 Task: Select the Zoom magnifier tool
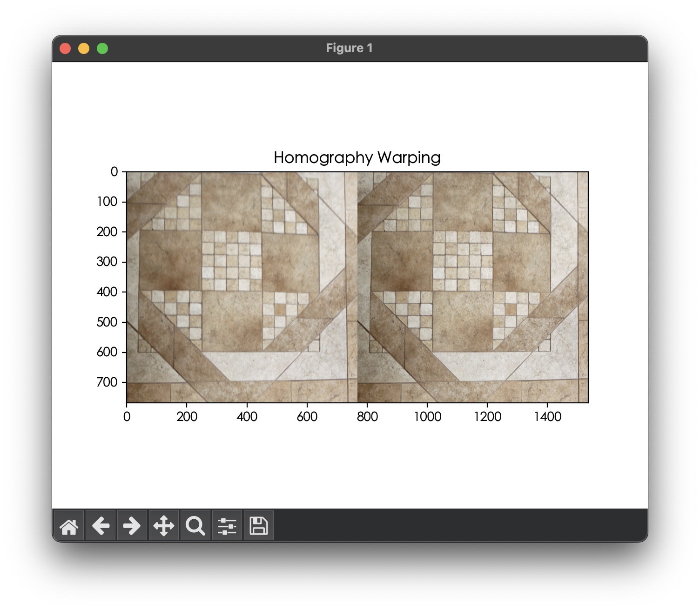coord(195,526)
